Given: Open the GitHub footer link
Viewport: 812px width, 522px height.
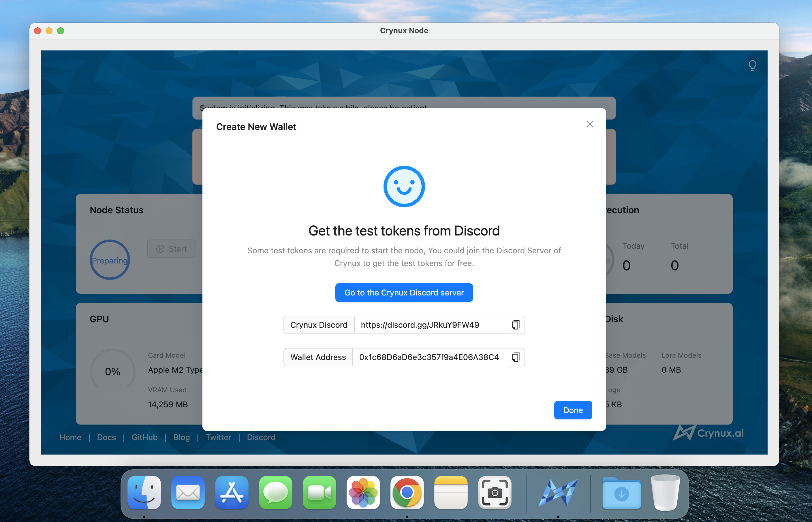Looking at the screenshot, I should (144, 437).
